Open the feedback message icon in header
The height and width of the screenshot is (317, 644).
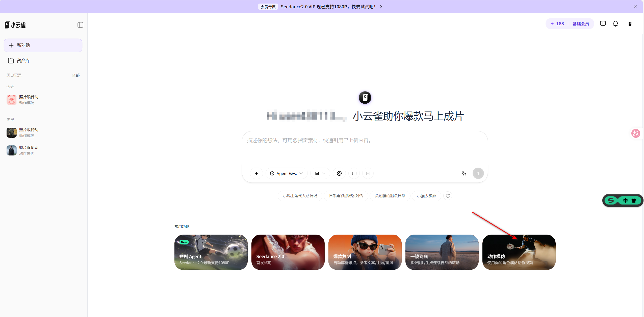603,24
